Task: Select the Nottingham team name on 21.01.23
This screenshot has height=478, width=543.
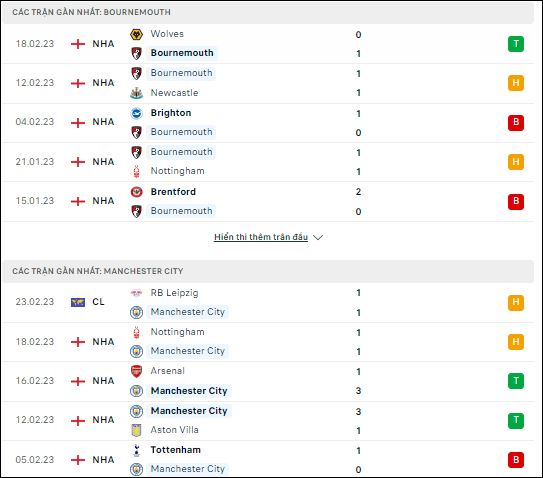Action: click(x=177, y=171)
